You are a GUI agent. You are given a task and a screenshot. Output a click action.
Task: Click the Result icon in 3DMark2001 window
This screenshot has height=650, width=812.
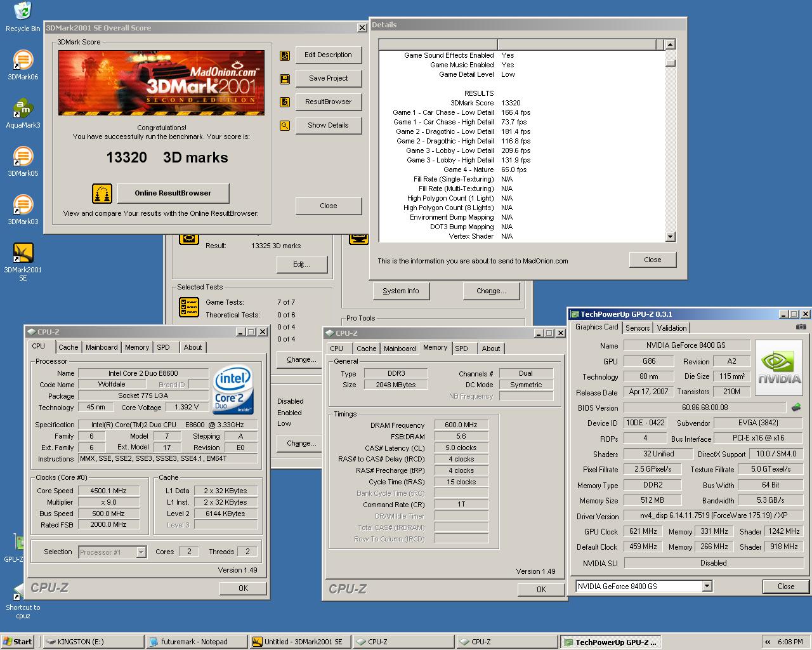coord(189,239)
